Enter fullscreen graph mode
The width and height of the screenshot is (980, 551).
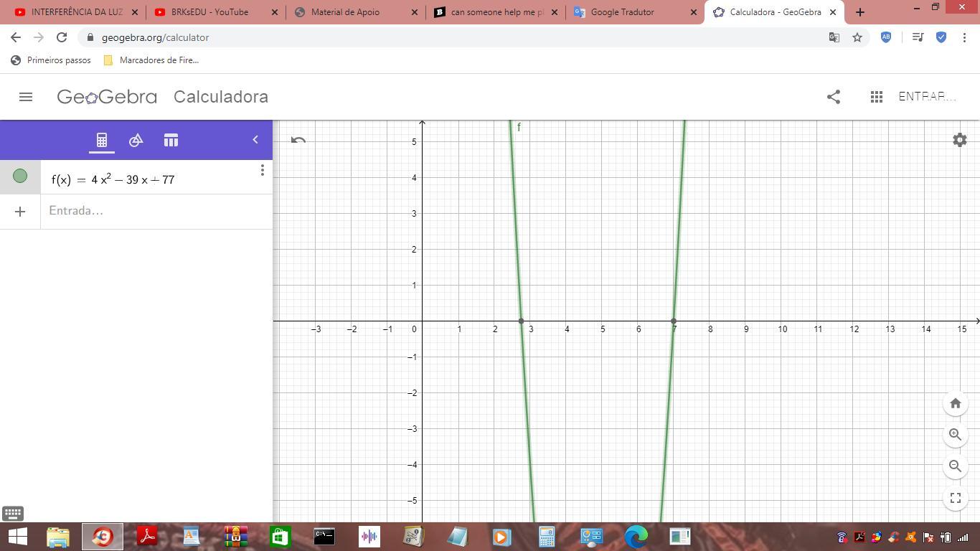(x=956, y=498)
